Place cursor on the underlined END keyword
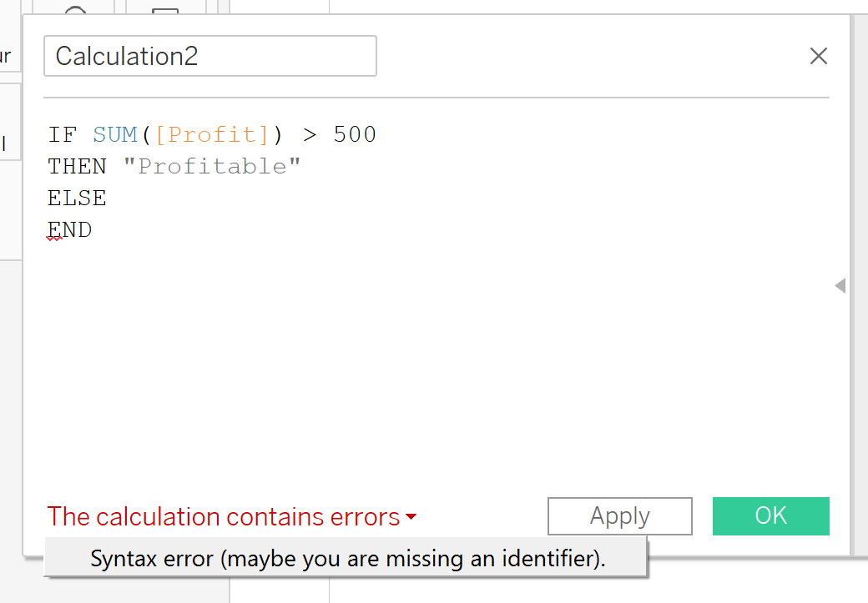868x603 pixels. (70, 230)
